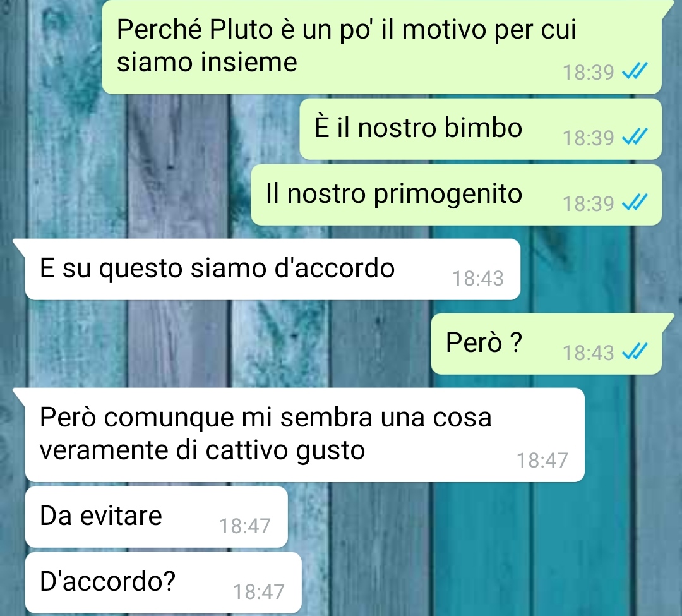Tap the blue ticks beside 'Il nostro primogenito'
682x616 pixels.
[635, 203]
